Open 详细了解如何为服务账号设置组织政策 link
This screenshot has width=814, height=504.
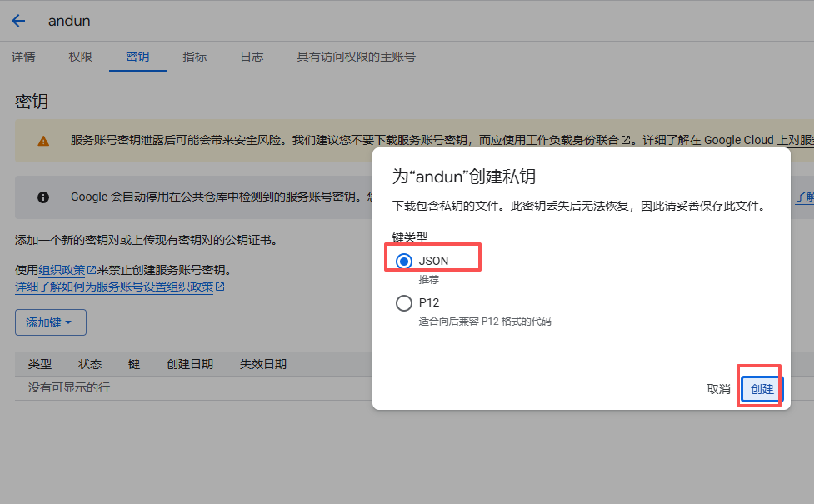tap(114, 287)
